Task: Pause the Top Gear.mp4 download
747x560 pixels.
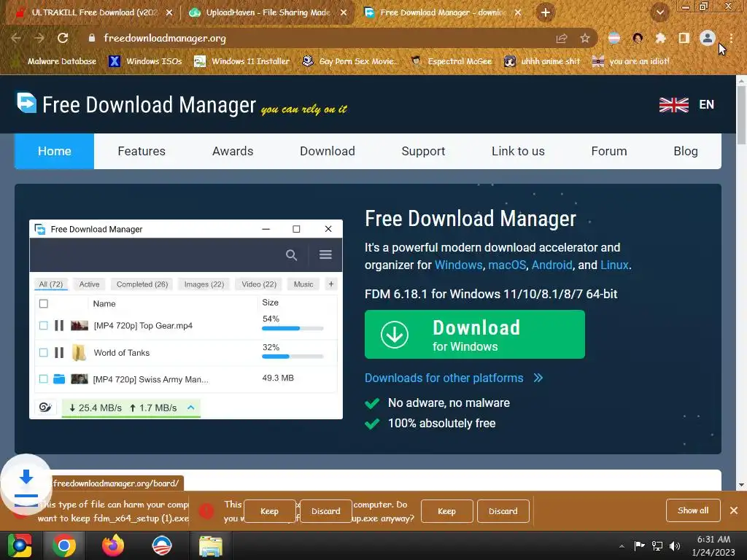Action: coord(59,325)
